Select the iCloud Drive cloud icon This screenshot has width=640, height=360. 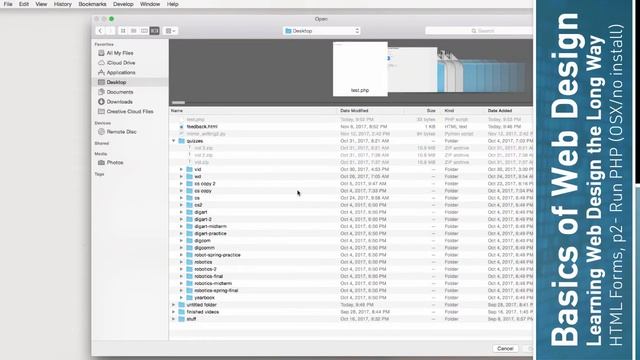click(x=101, y=63)
